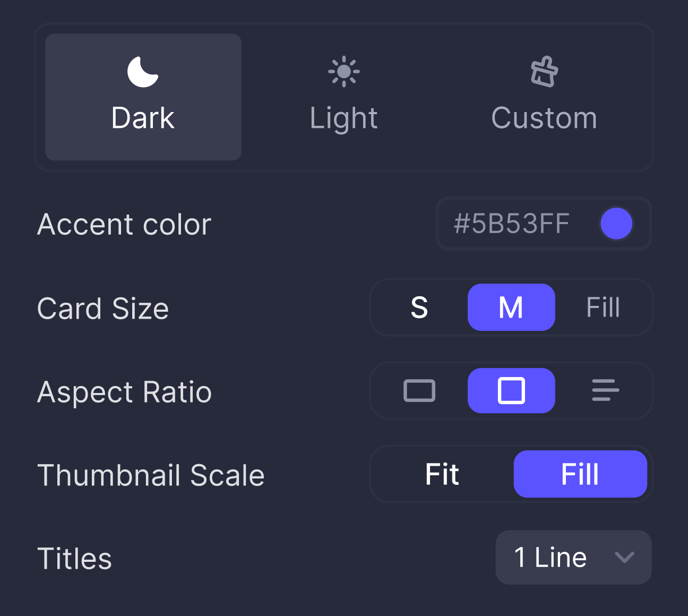Click the sun icon above Light
The width and height of the screenshot is (688, 616).
(344, 71)
